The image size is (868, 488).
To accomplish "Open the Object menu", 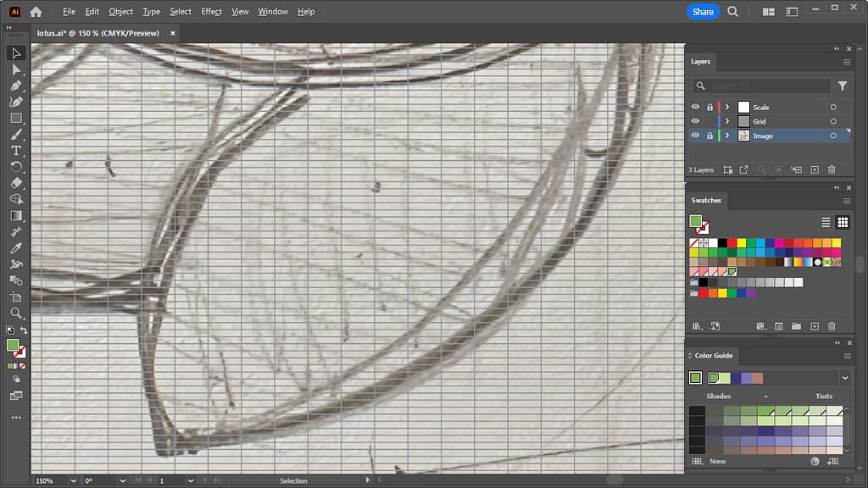I will point(120,12).
